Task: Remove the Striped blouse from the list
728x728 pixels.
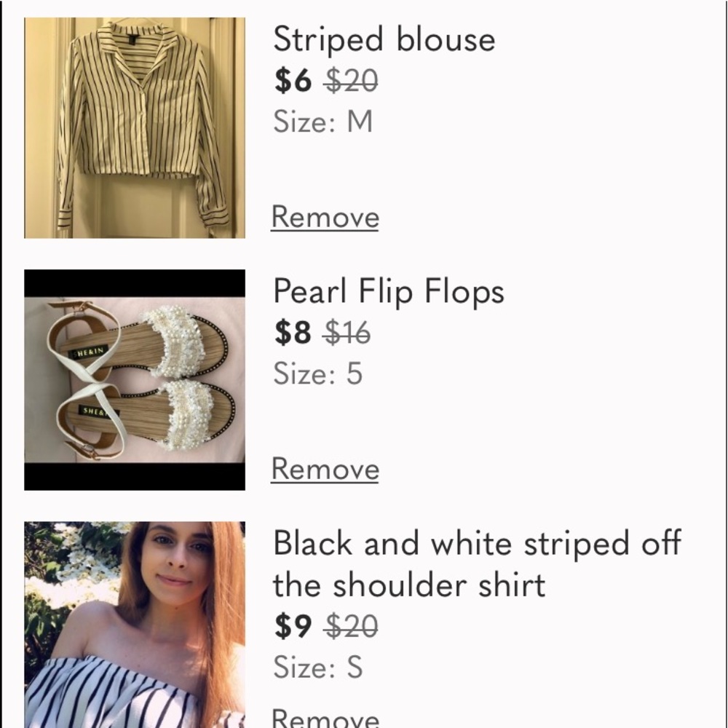Action: point(325,217)
